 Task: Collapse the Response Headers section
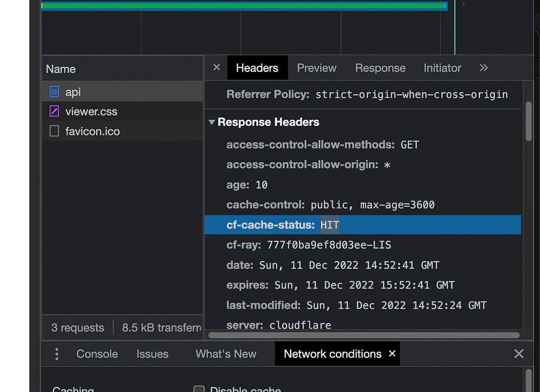point(212,123)
